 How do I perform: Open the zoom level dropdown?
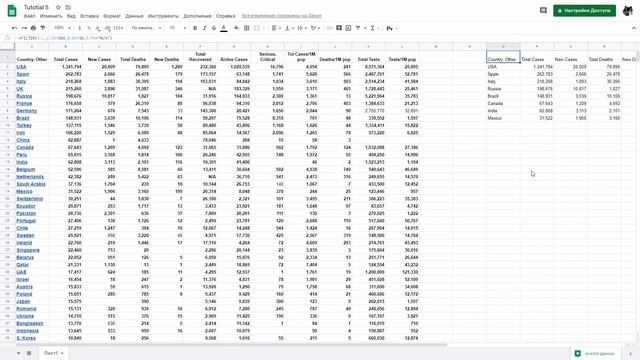(62, 28)
